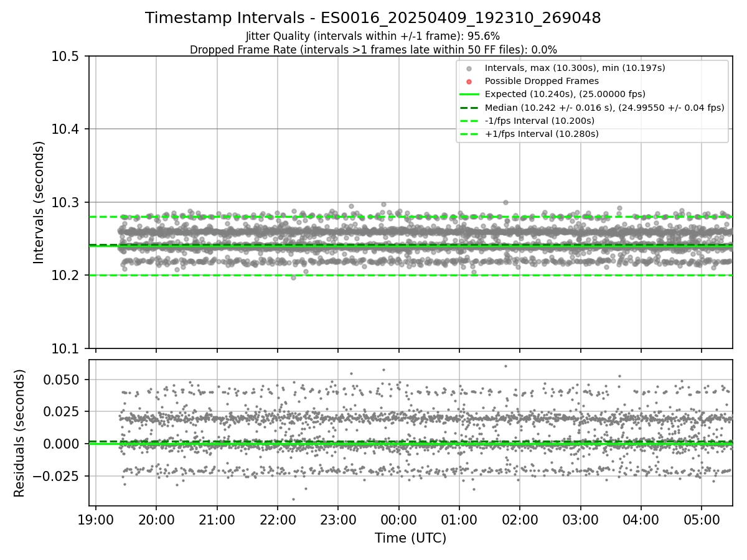The width and height of the screenshot is (747, 560).
Task: Click the plot title 'Timestamp Intervals - ES0016_20250409_192310_269048'
Action: pyautogui.click(x=373, y=18)
